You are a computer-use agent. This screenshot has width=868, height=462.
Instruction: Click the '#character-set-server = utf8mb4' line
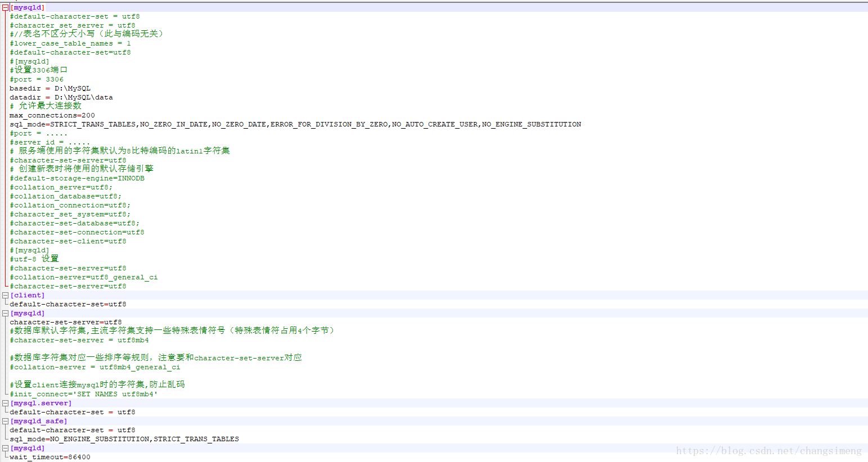pyautogui.click(x=79, y=340)
